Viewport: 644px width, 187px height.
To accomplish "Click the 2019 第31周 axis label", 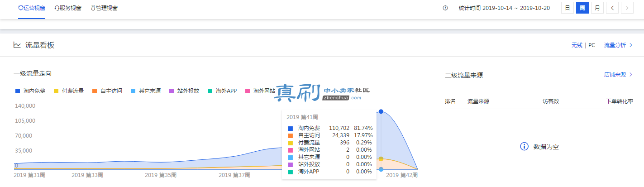I will click(x=29, y=175).
